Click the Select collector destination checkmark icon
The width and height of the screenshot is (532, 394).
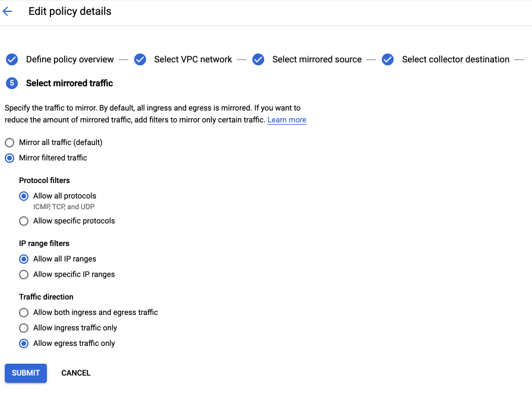click(388, 59)
